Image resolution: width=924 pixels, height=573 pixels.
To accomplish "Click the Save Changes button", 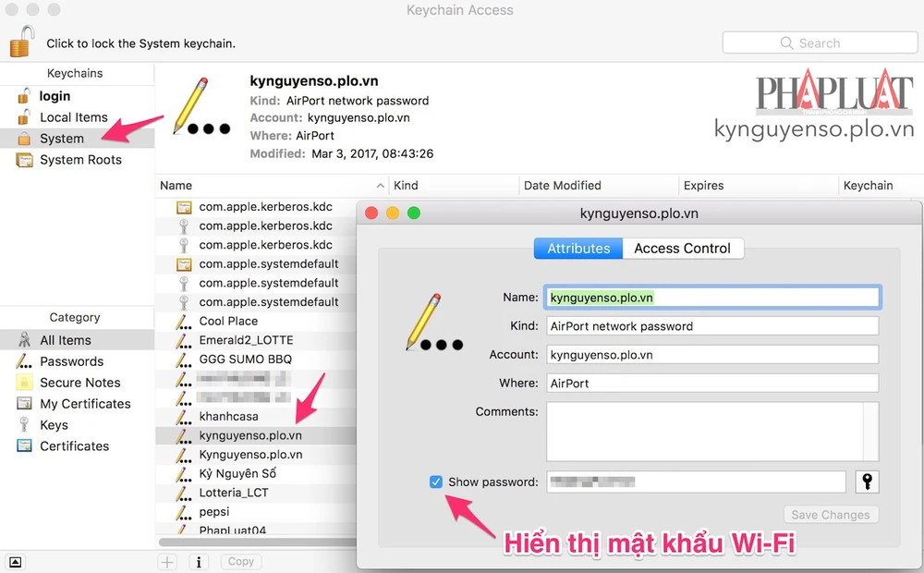I will pos(831,515).
